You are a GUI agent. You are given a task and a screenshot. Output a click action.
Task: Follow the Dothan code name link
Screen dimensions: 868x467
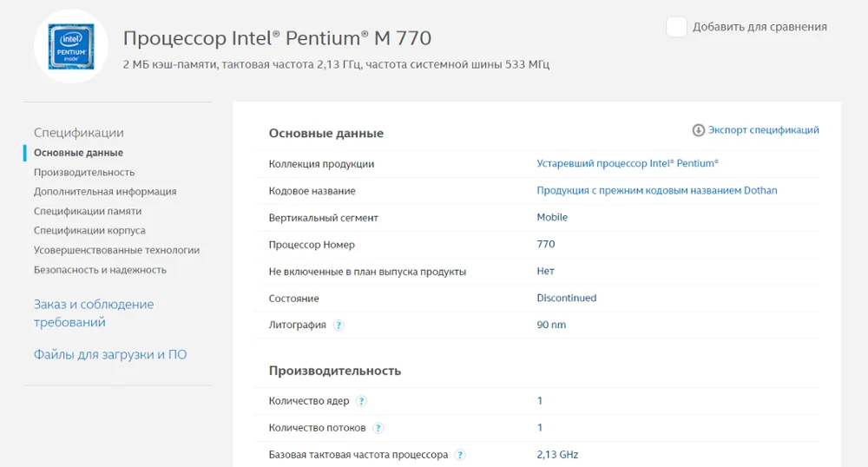657,190
